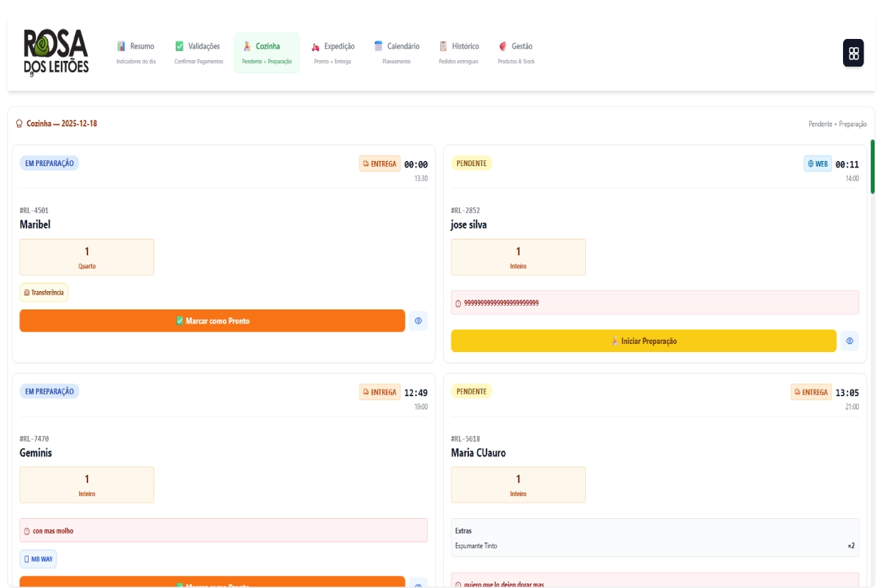Image resolution: width=882 pixels, height=588 pixels.
Task: Open the Histórico tab
Action: (x=459, y=53)
